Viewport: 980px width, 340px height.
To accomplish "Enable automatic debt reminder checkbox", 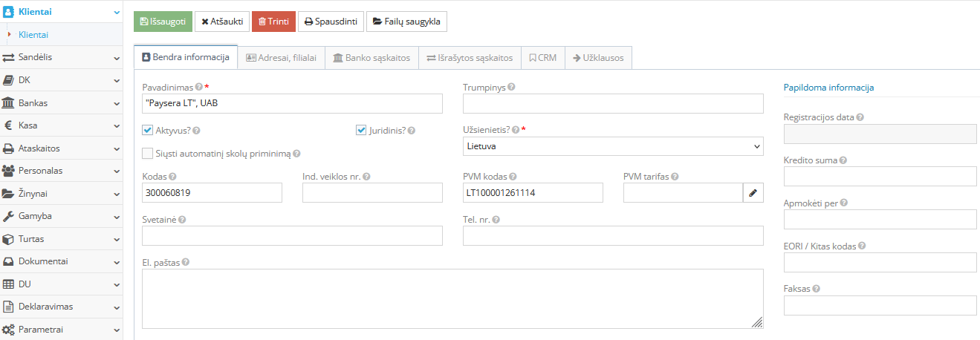I will point(147,154).
